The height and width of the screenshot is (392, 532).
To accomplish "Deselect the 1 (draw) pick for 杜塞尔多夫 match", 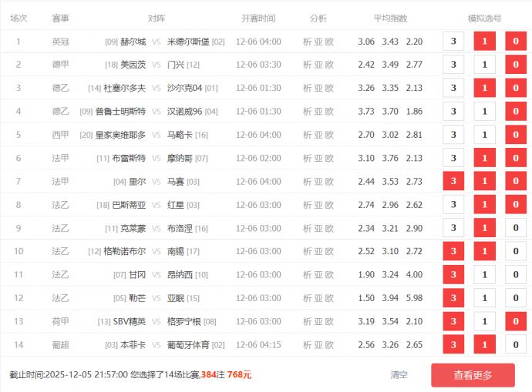I will tap(484, 89).
